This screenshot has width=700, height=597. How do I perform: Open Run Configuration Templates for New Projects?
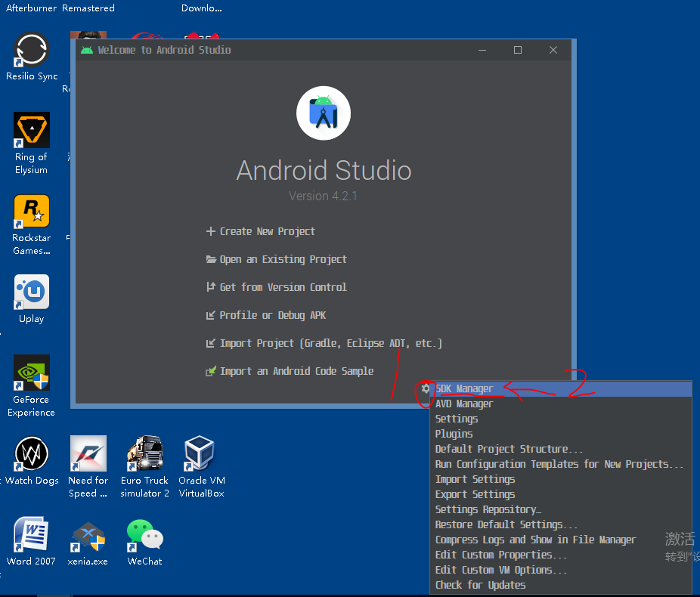[x=561, y=465]
